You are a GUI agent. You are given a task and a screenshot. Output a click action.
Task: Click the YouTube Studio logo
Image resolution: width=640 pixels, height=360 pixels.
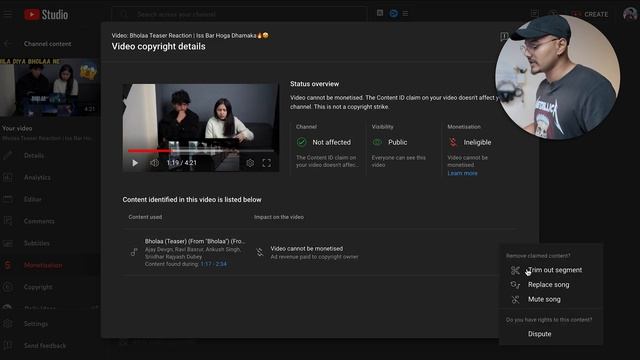click(46, 15)
